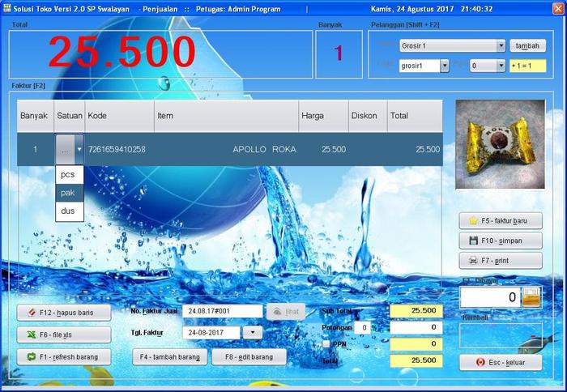Click the Esc keluar red icon
Viewport: 567px width, 392px height.
481,362
